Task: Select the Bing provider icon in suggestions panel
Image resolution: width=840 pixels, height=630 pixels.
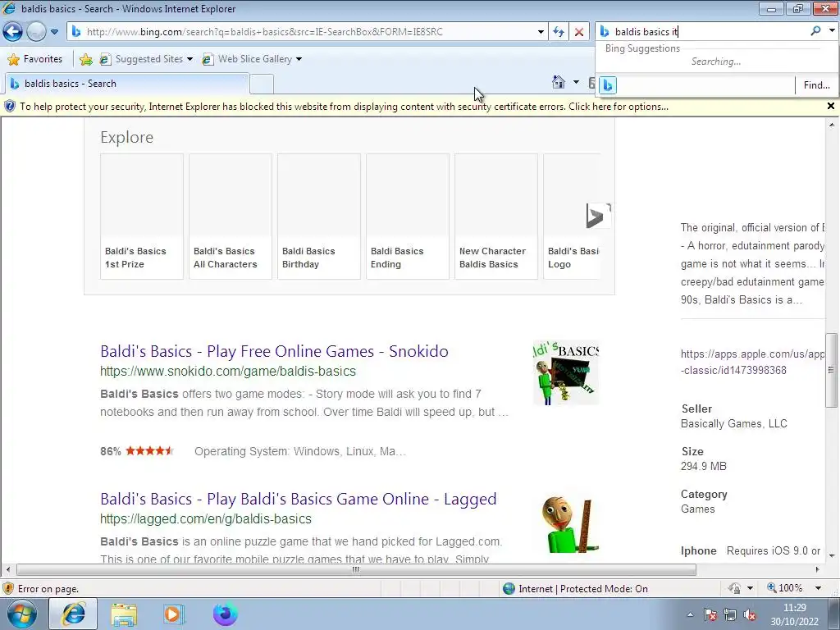Action: point(608,84)
